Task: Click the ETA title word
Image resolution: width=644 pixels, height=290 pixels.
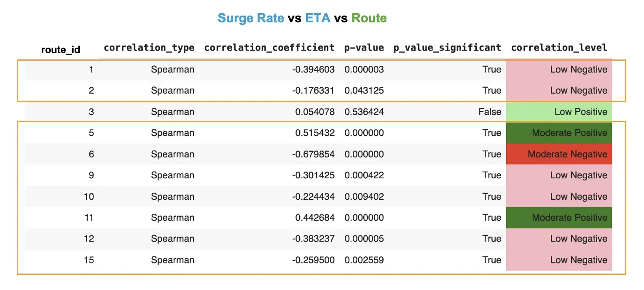Action: [317, 18]
